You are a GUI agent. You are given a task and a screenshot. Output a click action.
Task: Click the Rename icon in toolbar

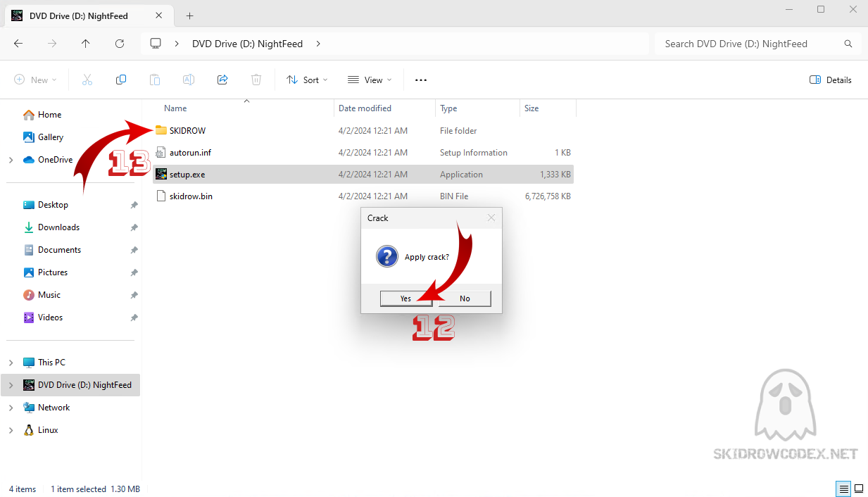pos(189,80)
